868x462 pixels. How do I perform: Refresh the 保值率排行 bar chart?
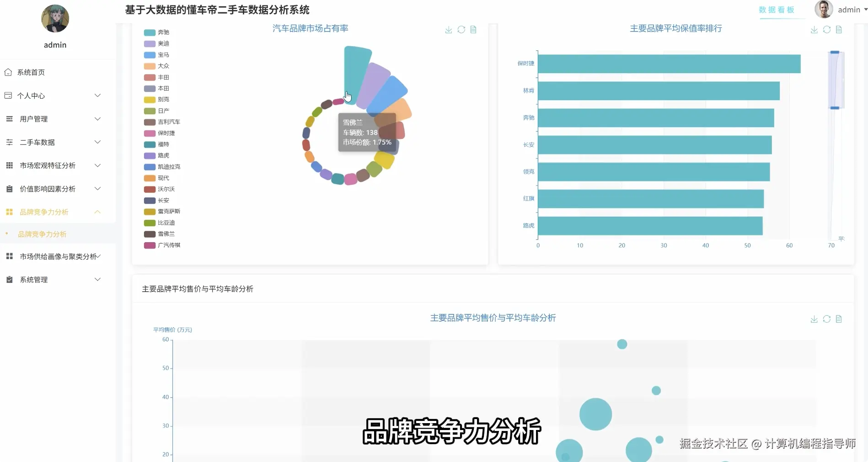[826, 30]
